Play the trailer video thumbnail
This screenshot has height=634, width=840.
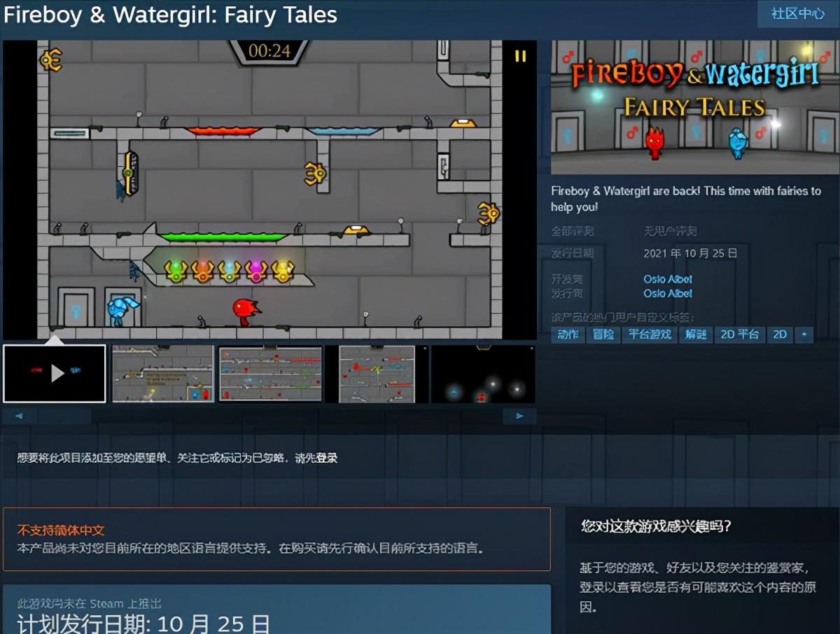pyautogui.click(x=55, y=374)
